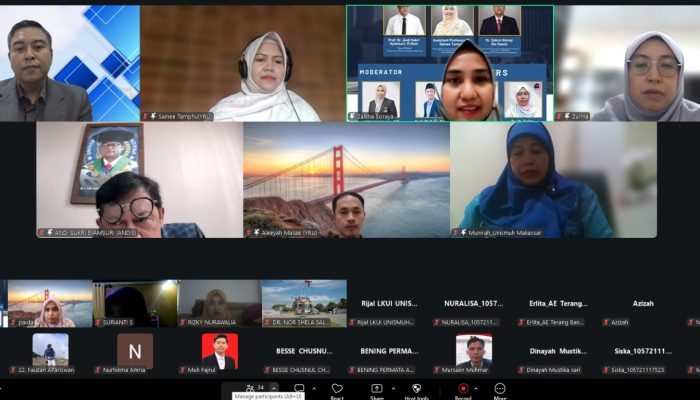Click muted mic icon on ANDI SUKRI SYAMSURI tile
This screenshot has height=400, width=700.
tap(42, 233)
